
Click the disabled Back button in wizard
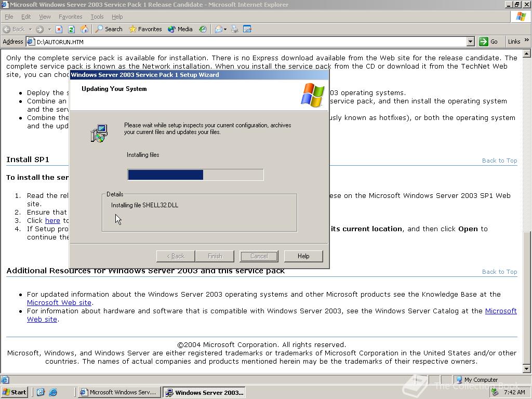click(x=176, y=256)
